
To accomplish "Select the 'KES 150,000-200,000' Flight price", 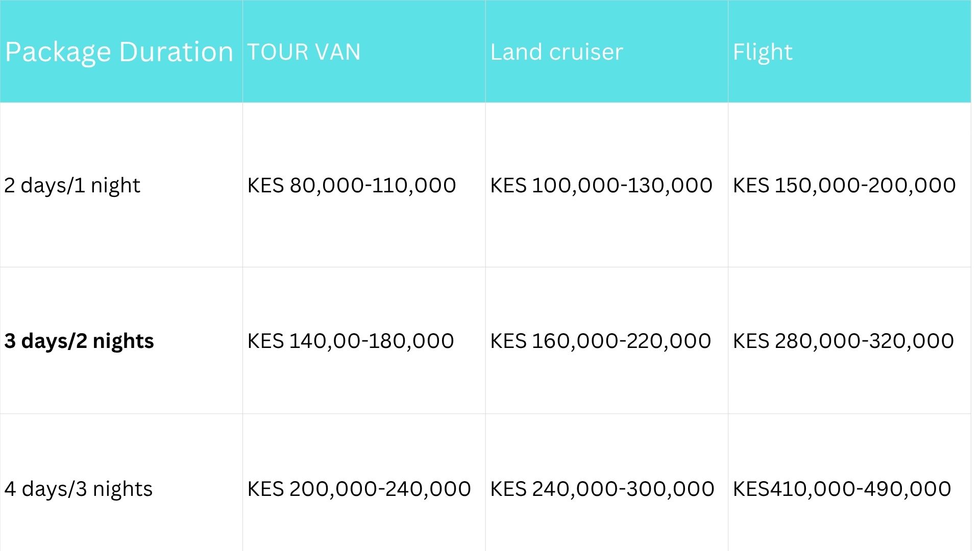I will (x=844, y=185).
